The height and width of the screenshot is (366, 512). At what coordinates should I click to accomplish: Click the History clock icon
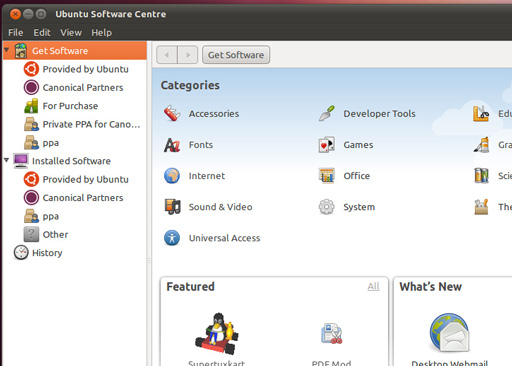click(21, 253)
